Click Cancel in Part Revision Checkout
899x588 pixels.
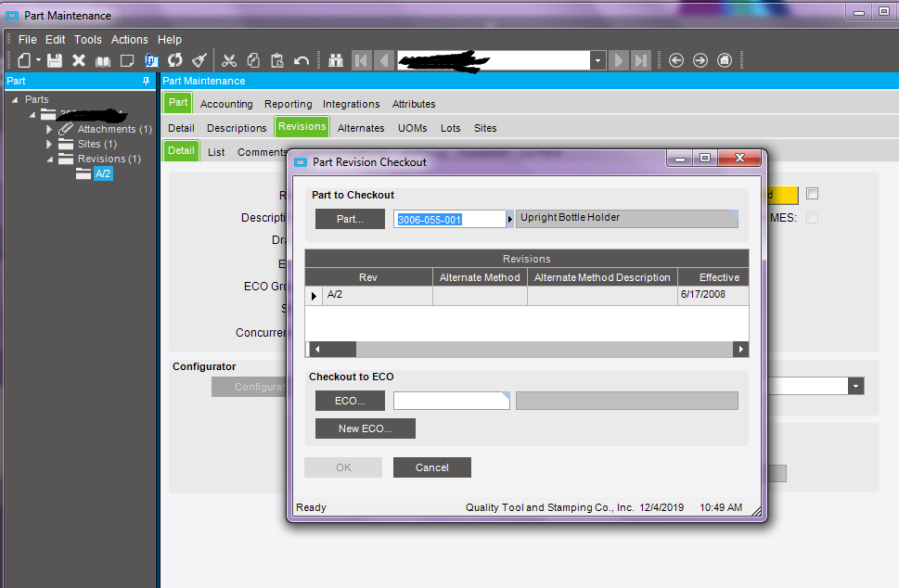[x=431, y=467]
